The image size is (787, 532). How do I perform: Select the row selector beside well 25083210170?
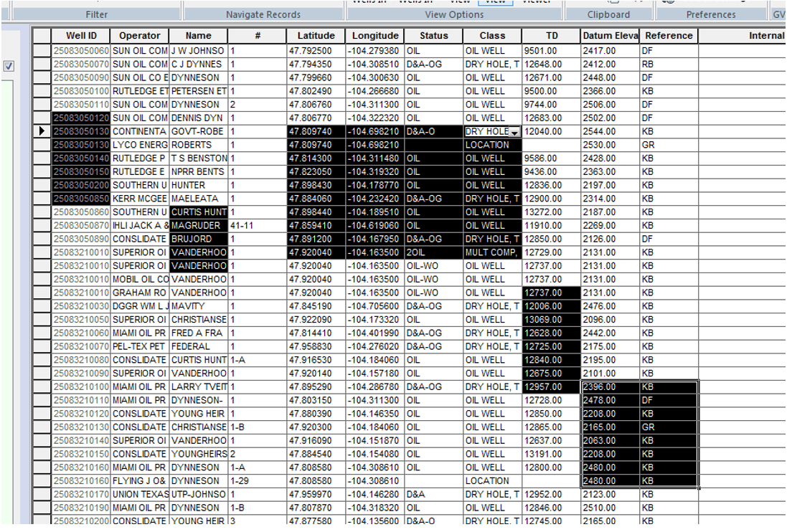[42, 495]
